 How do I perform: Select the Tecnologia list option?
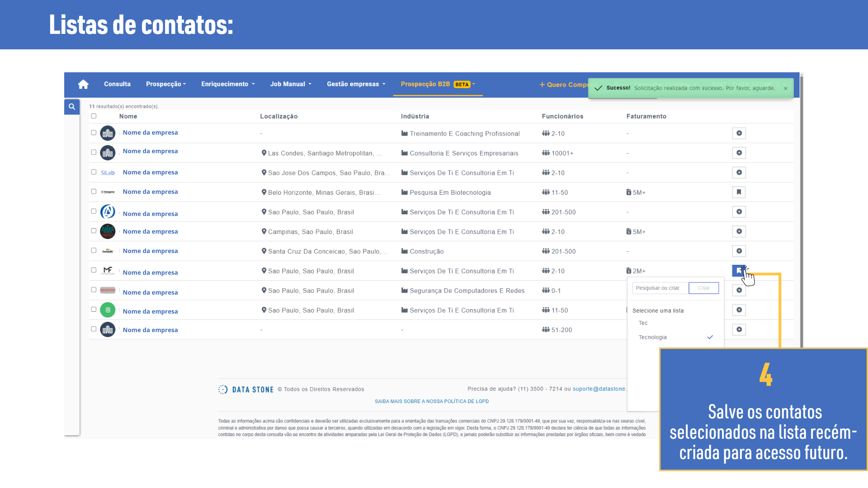pos(652,338)
